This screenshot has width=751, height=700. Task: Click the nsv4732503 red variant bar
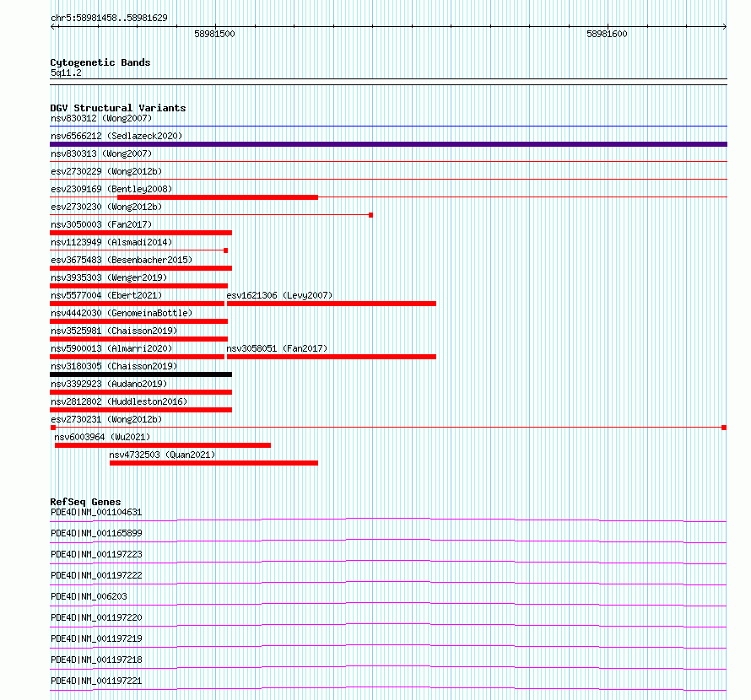point(213,463)
